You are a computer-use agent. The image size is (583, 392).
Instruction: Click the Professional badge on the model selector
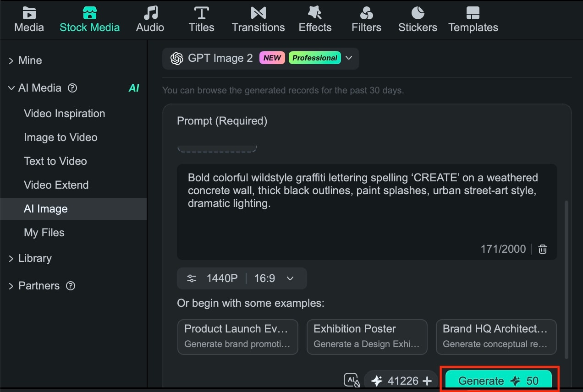(x=315, y=58)
